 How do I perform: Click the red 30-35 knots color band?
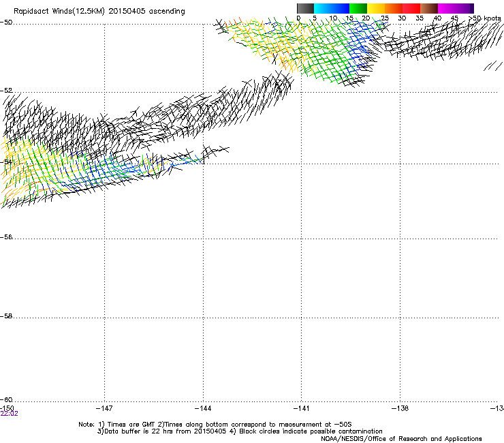point(411,8)
